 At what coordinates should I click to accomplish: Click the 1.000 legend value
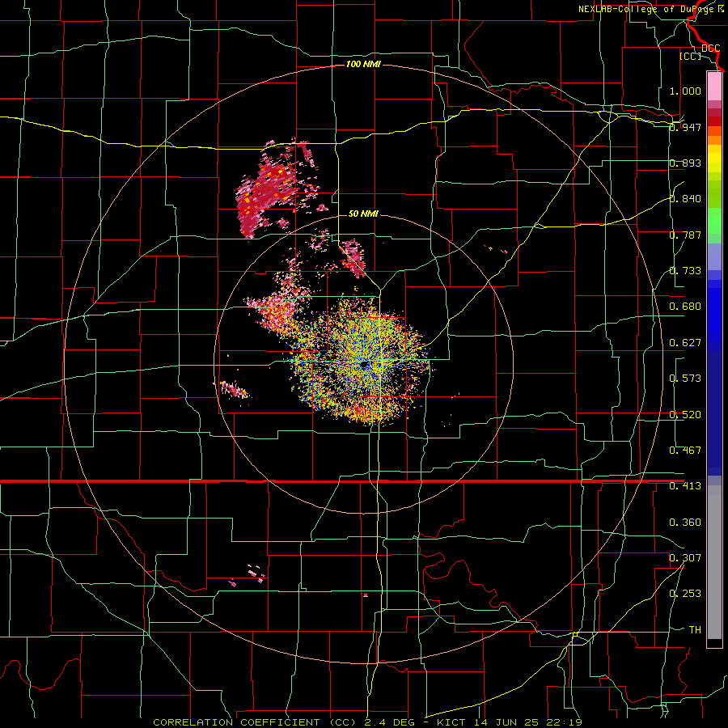[685, 91]
